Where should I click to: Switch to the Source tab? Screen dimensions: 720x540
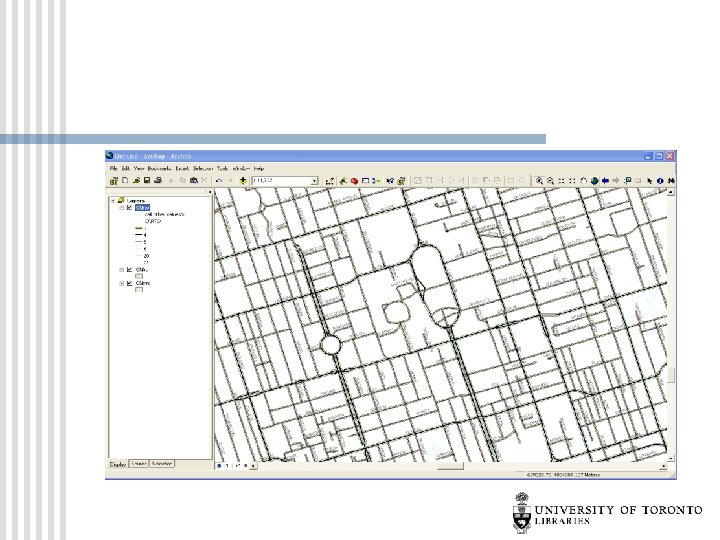pyautogui.click(x=139, y=463)
